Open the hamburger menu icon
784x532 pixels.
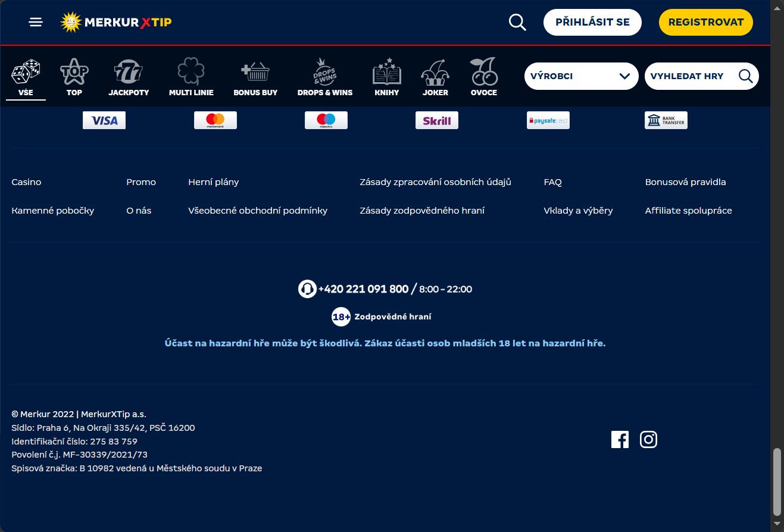36,22
